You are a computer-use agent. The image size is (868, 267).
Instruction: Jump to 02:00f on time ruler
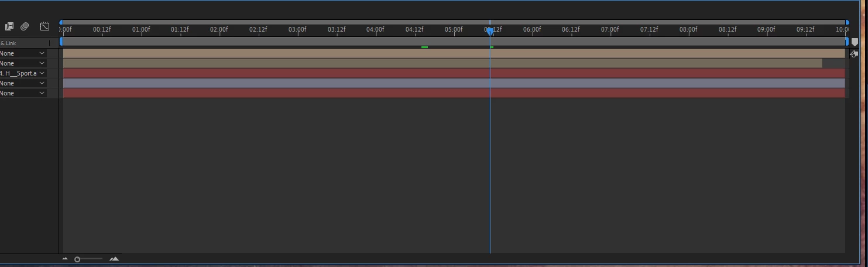(219, 29)
